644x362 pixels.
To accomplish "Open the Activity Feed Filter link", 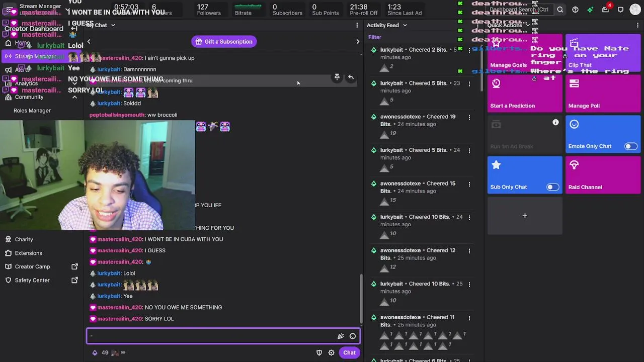I will [x=375, y=37].
